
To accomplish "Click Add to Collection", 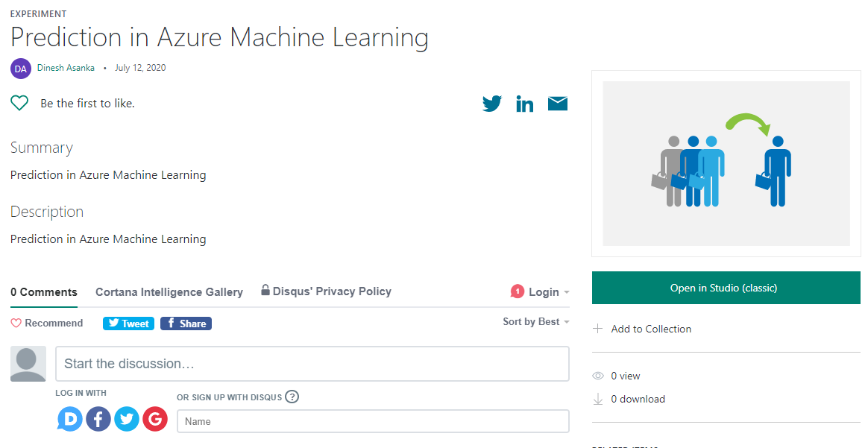I will pos(650,329).
